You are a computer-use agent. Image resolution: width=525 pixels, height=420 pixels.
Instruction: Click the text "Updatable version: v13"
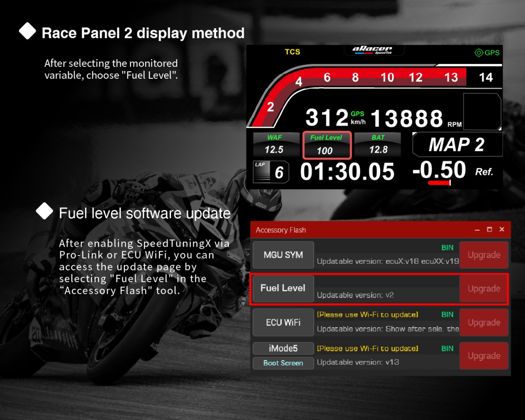click(358, 362)
